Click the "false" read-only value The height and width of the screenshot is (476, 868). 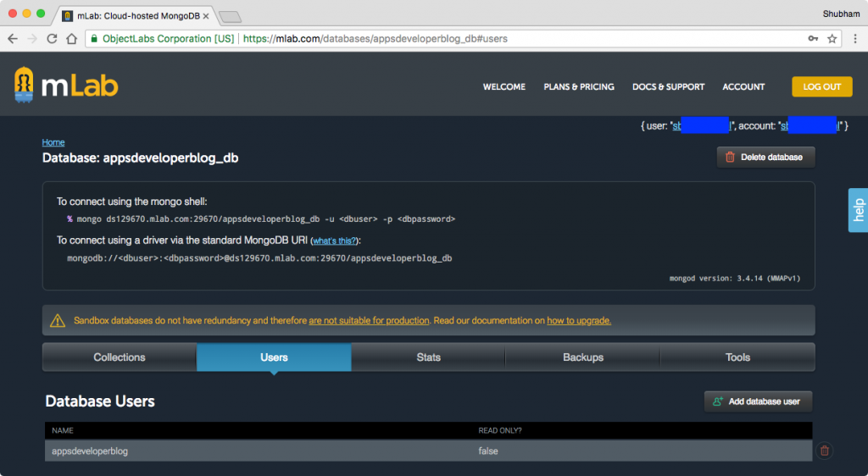point(488,451)
